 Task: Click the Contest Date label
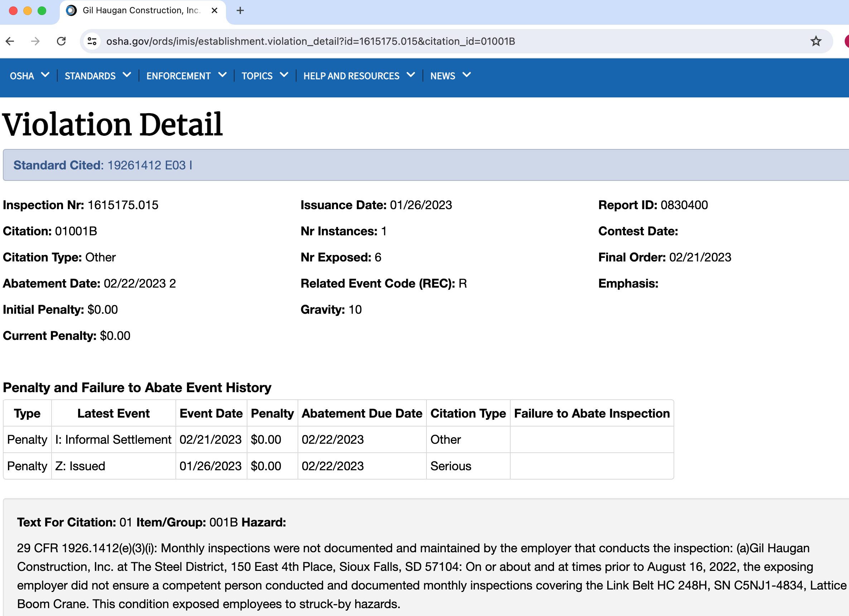638,231
